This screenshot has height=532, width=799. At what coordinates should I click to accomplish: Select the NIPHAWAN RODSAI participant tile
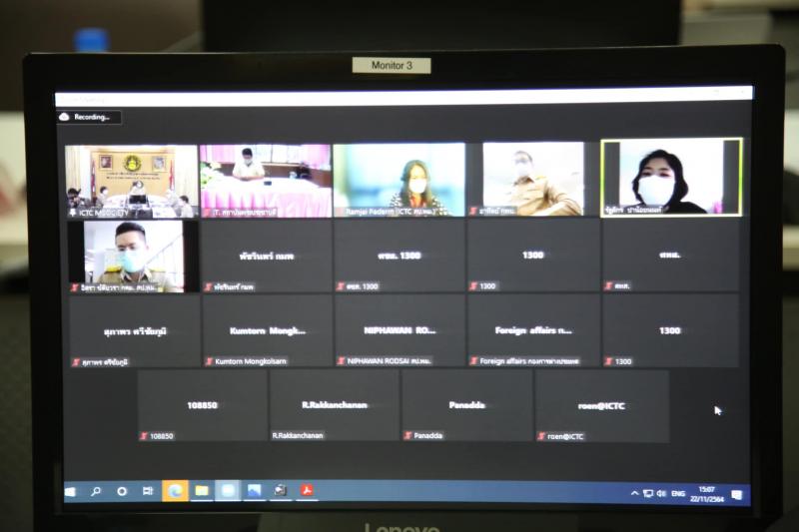(400, 330)
